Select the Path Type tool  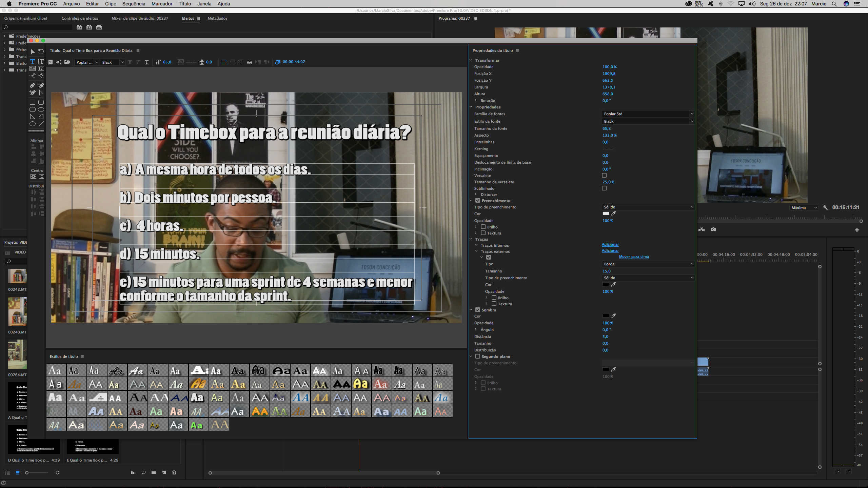click(33, 76)
